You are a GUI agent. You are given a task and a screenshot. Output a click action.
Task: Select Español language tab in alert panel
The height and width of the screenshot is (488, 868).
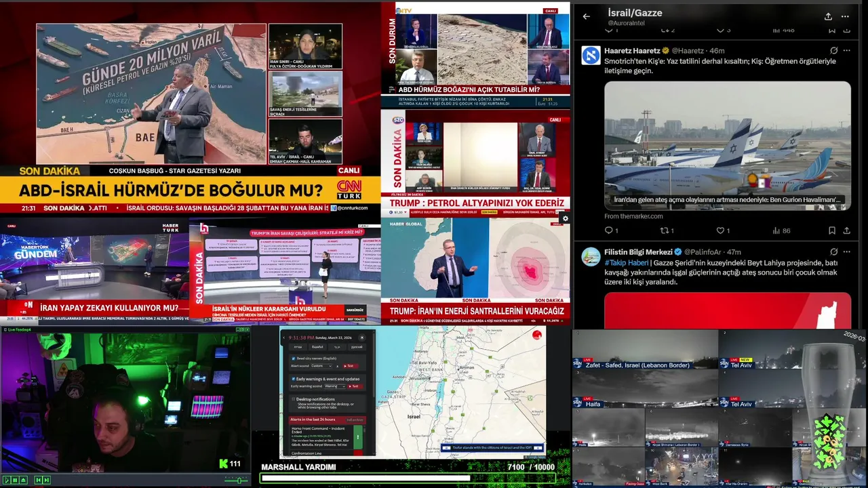317,347
